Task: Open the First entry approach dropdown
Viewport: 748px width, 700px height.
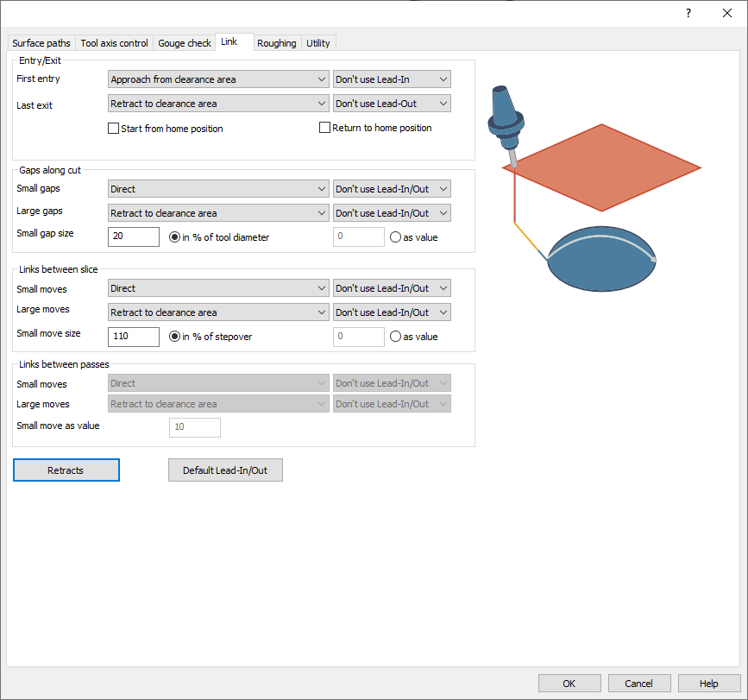Action: 218,79
